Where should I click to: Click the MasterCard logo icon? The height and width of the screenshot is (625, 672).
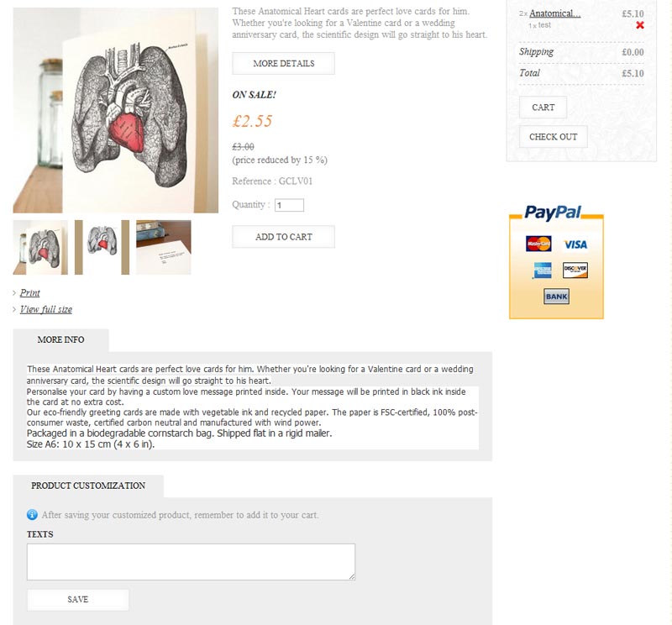(538, 244)
